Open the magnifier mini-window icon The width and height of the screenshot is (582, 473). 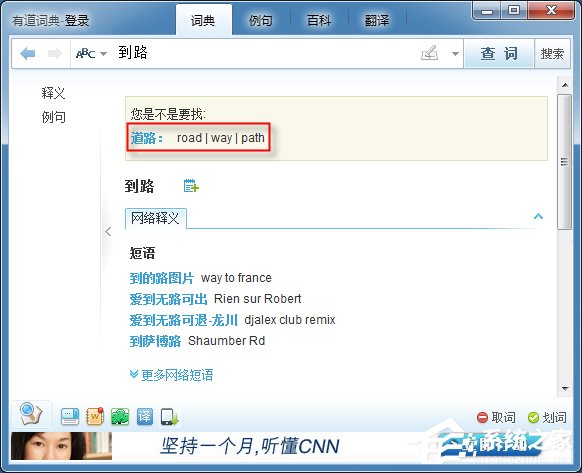[31, 414]
